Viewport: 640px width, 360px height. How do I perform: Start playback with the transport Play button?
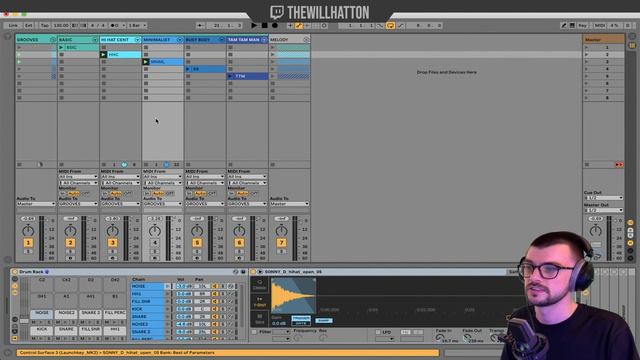pyautogui.click(x=254, y=25)
